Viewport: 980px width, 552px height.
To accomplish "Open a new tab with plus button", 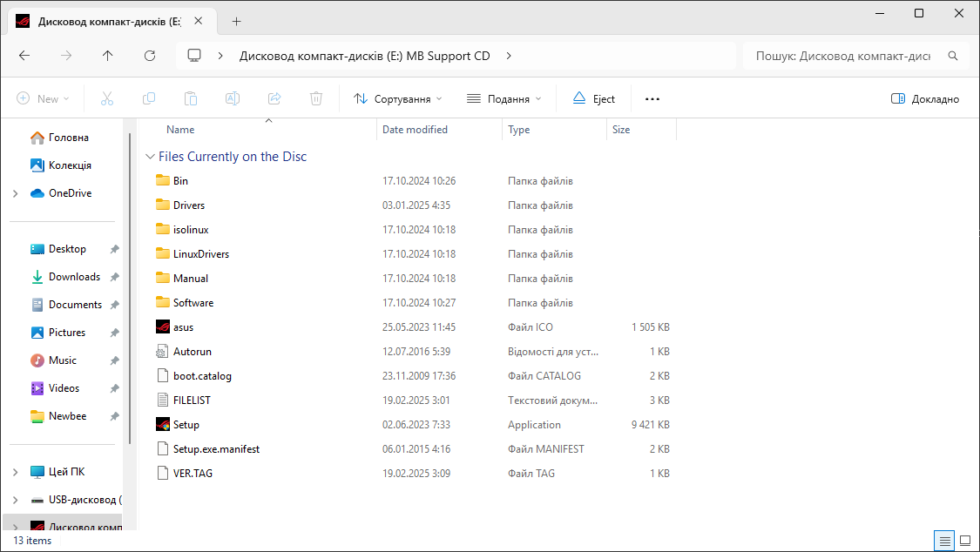I will (236, 22).
